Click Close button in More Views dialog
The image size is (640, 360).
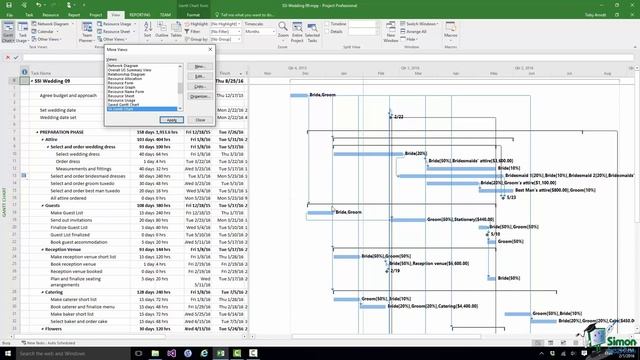click(x=200, y=120)
